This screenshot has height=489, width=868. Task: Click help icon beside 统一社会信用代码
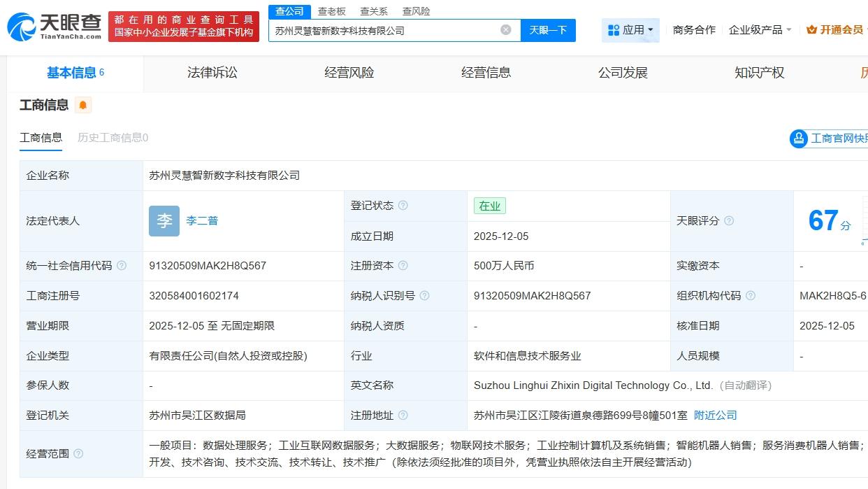coord(122,266)
